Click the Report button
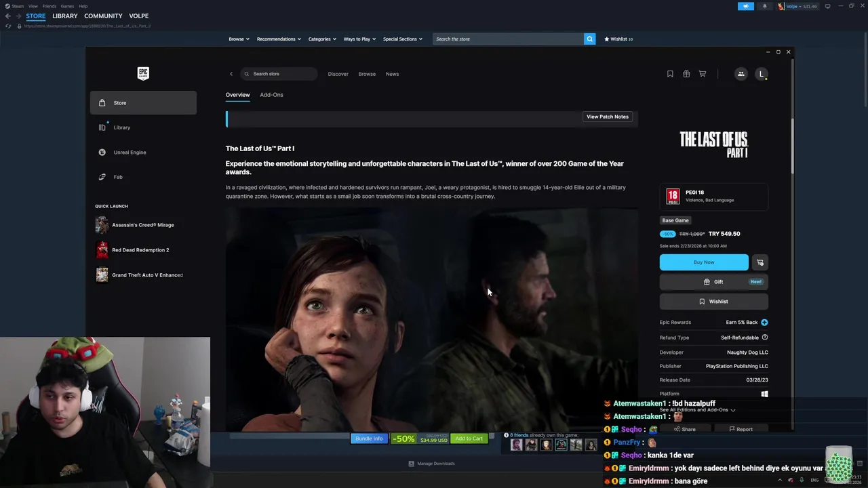This screenshot has height=488, width=868. pos(741,429)
